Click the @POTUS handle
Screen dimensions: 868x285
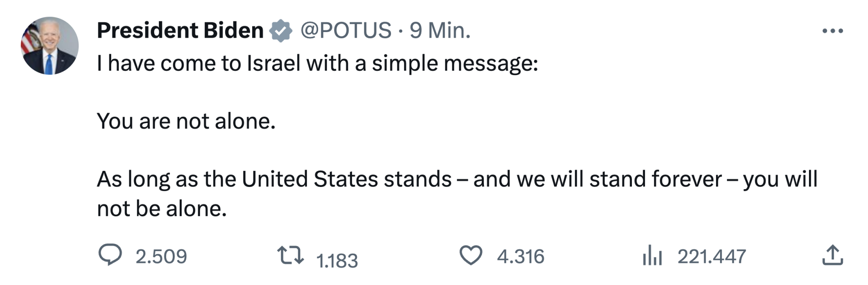[346, 31]
